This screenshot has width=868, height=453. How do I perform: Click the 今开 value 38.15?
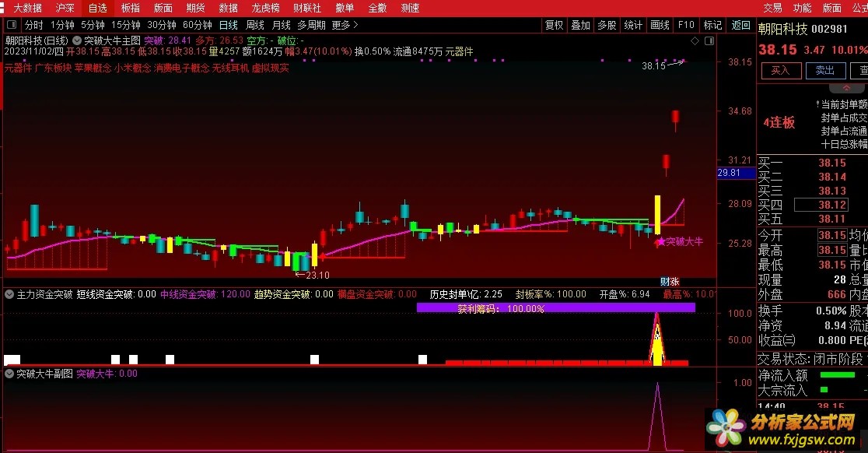832,235
